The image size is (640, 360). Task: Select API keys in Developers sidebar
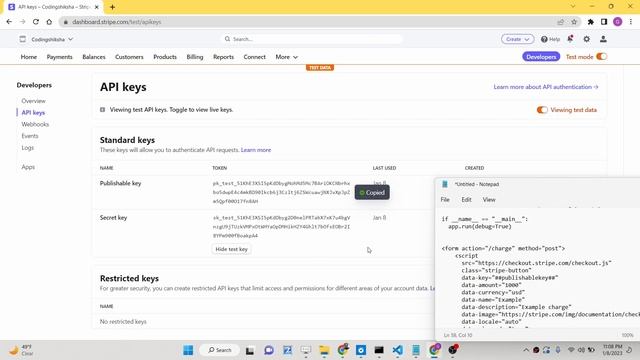coord(33,112)
